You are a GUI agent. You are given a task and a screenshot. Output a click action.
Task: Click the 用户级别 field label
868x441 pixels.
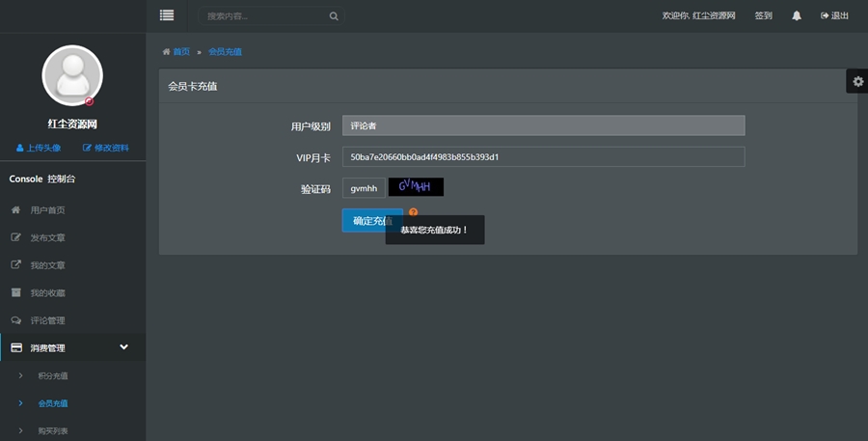311,126
